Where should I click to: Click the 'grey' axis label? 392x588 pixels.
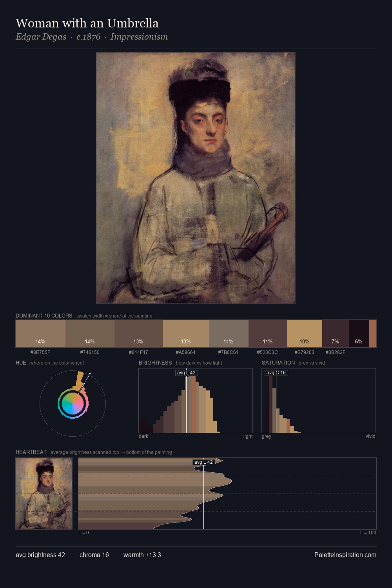click(267, 436)
